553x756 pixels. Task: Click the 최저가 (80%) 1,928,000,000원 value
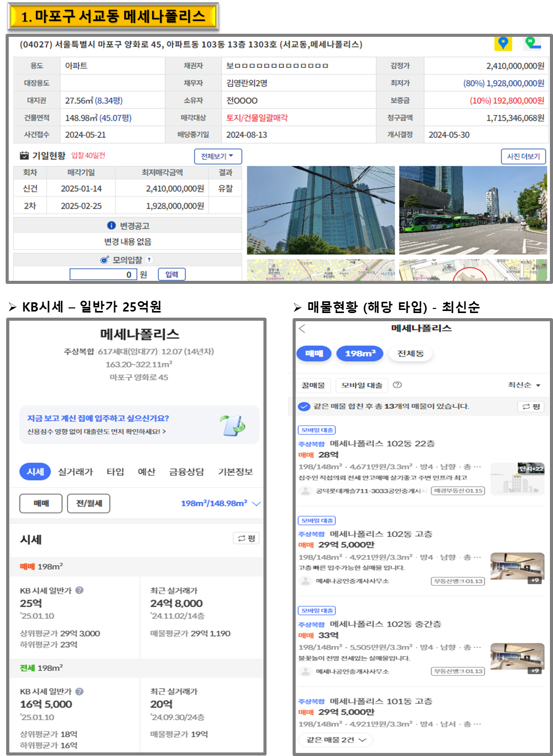tap(503, 83)
